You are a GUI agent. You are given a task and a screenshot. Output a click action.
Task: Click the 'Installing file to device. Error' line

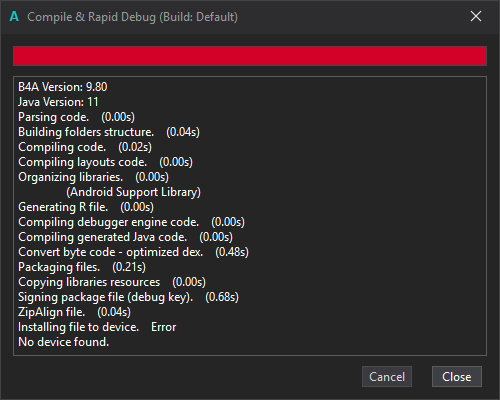[x=97, y=327]
